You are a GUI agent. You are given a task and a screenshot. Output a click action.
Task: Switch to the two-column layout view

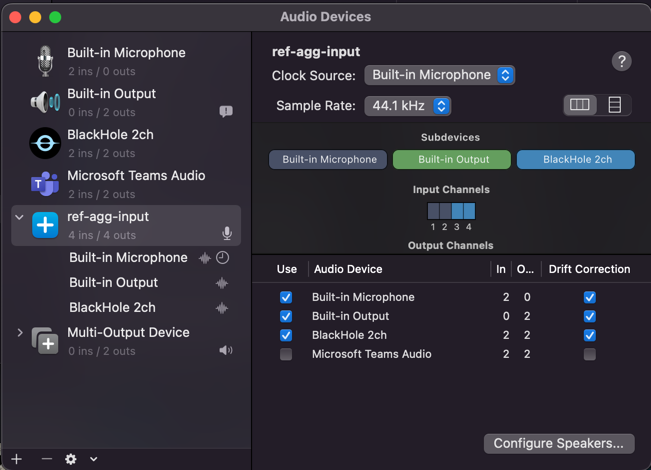pos(580,105)
